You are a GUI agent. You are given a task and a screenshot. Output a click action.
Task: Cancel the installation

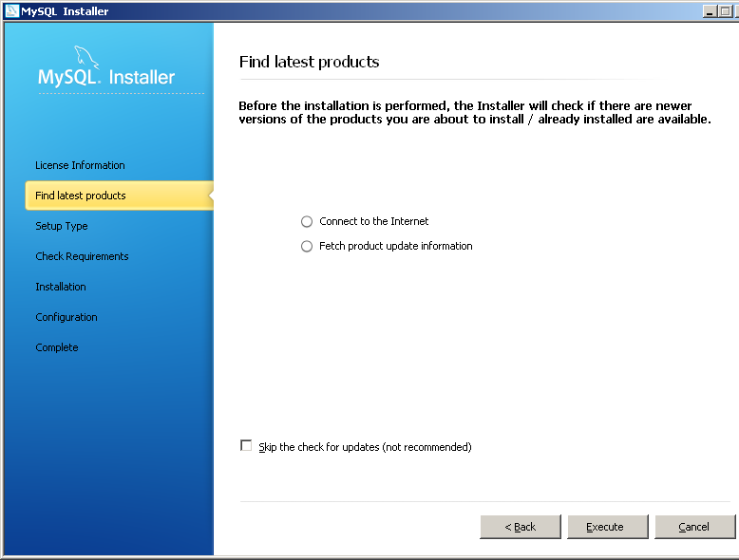[694, 527]
